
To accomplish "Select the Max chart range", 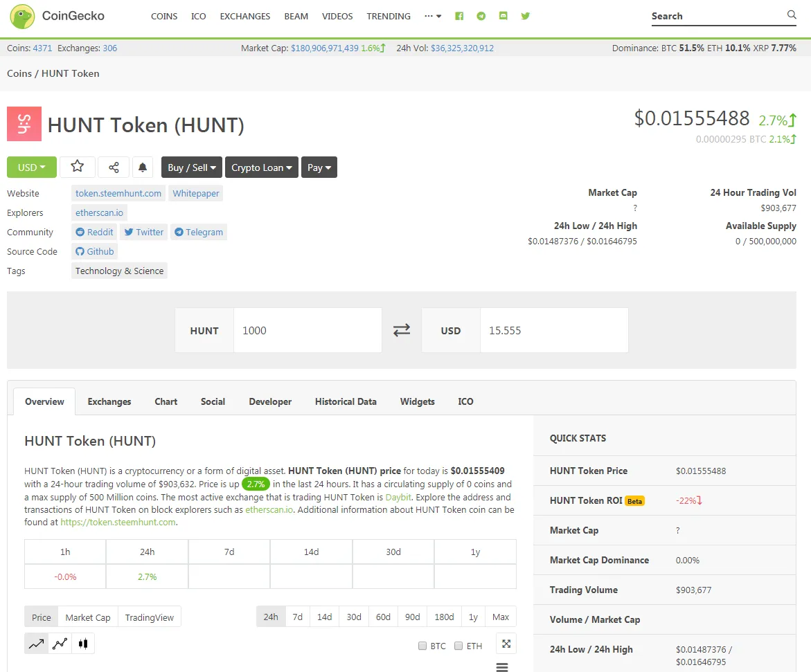I will (501, 617).
